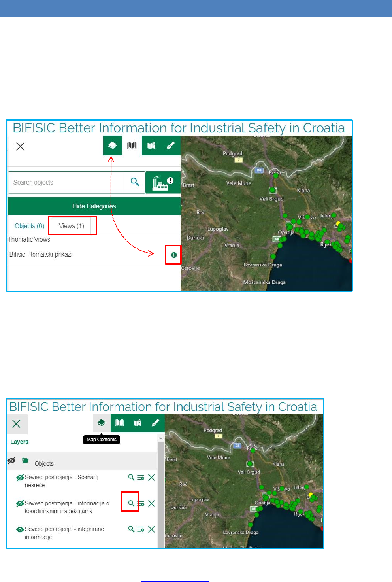Click Lupoglav label on map beside Search panel
The width and height of the screenshot is (392, 582).
(x=218, y=229)
